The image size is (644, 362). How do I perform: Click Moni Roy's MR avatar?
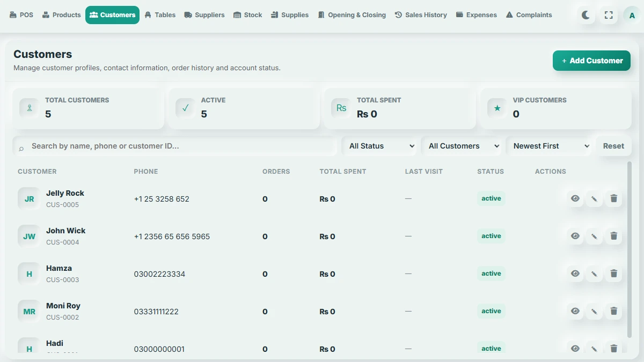click(x=29, y=311)
